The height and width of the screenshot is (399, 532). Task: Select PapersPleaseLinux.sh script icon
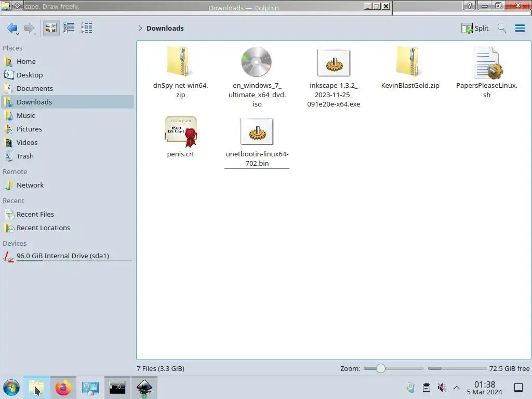(x=487, y=63)
